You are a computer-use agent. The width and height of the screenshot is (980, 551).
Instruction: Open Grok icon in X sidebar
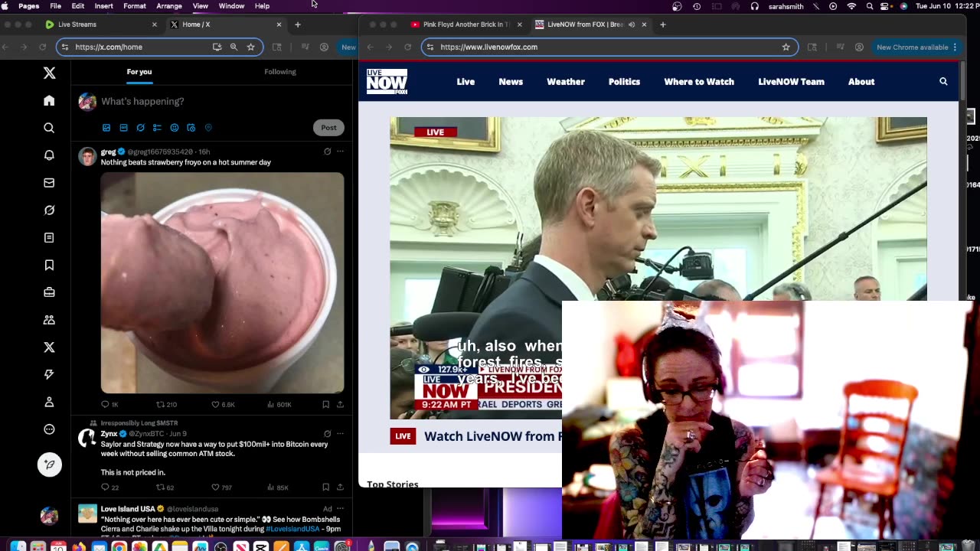(49, 210)
